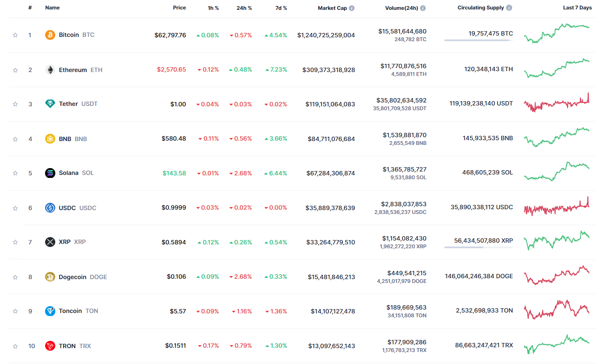
Task: Star Ethereum to add to watchlist
Action: pyautogui.click(x=15, y=70)
